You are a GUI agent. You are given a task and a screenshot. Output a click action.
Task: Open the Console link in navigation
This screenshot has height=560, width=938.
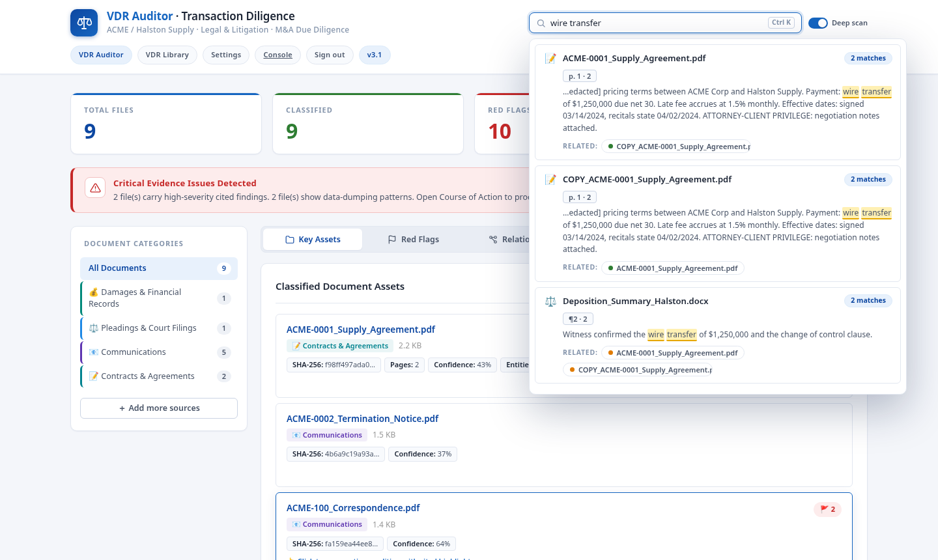coord(278,55)
